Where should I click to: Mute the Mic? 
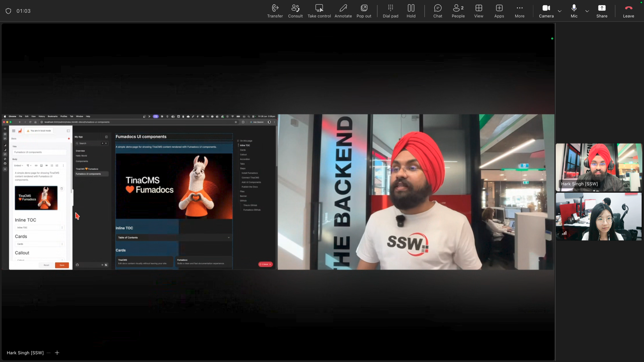pyautogui.click(x=574, y=11)
